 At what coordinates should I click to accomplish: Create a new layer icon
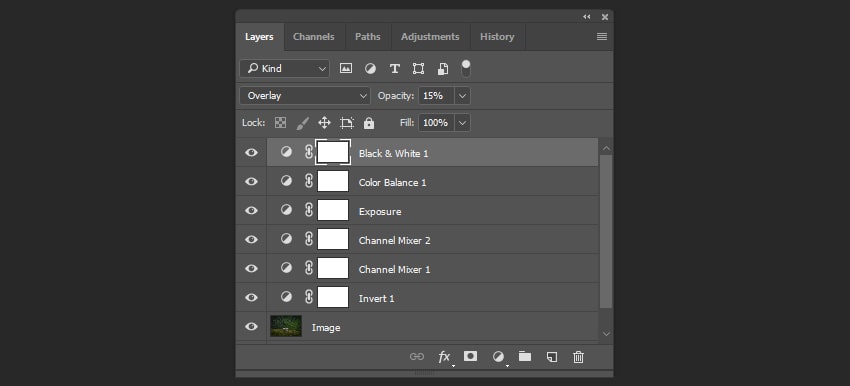point(552,356)
